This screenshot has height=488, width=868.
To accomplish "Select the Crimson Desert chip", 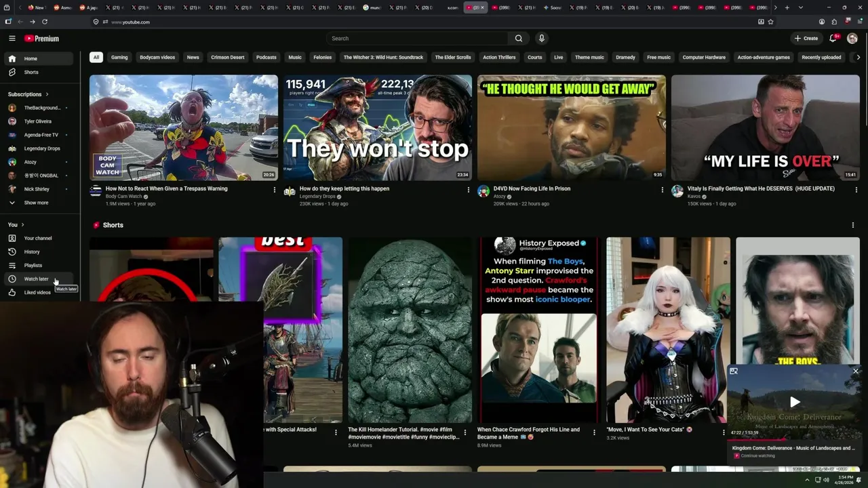I will (228, 58).
